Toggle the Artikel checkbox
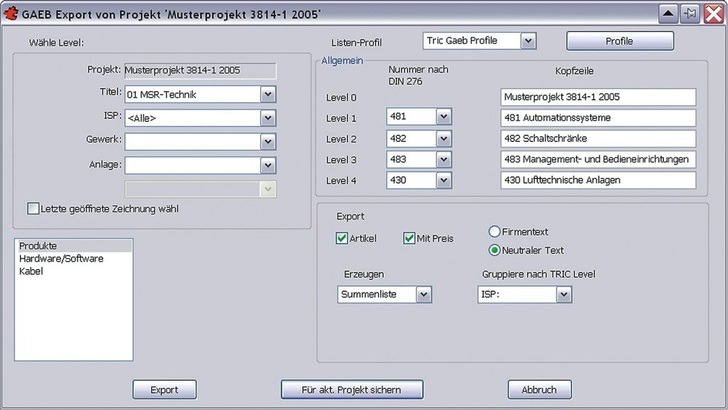Viewport: 728px width, 410px height. pos(342,238)
